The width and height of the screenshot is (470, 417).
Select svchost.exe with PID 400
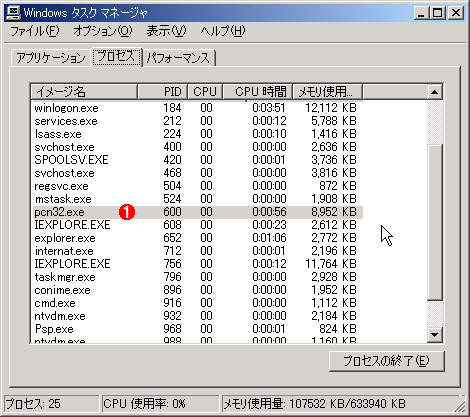197,147
